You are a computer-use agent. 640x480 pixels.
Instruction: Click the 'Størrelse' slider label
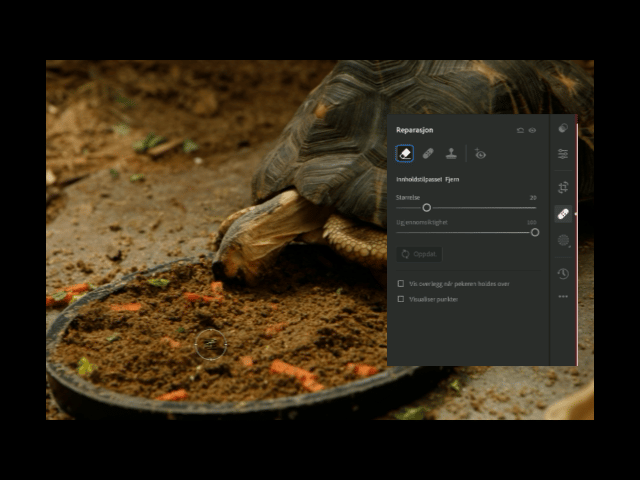tap(408, 198)
